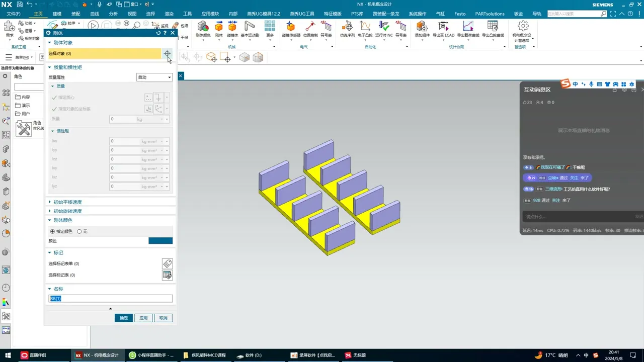Click the 取消 button
The image size is (644, 362).
pyautogui.click(x=163, y=318)
